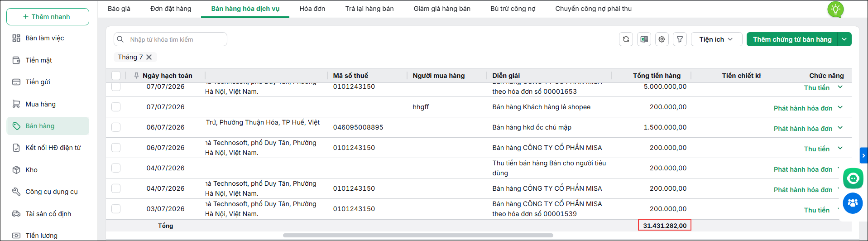Select the Bán hàng tag icon
Screen dimensions: 868x241
pyautogui.click(x=16, y=126)
